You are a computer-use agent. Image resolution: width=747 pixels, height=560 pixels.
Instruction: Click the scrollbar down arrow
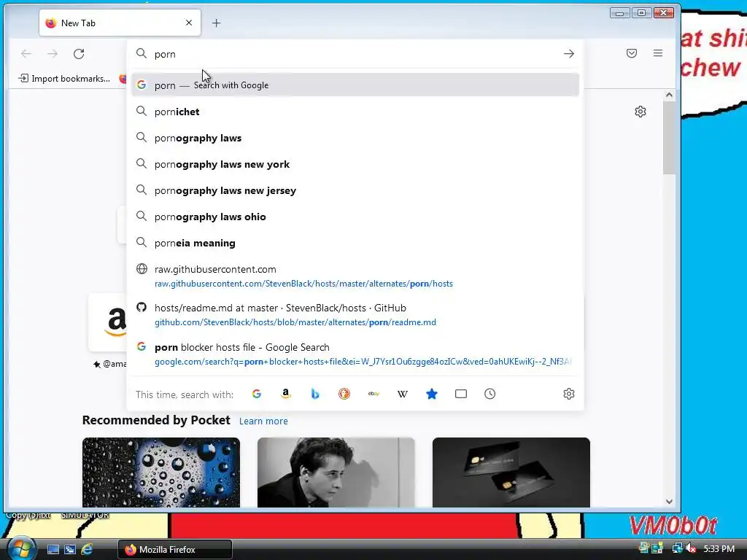coord(669,502)
